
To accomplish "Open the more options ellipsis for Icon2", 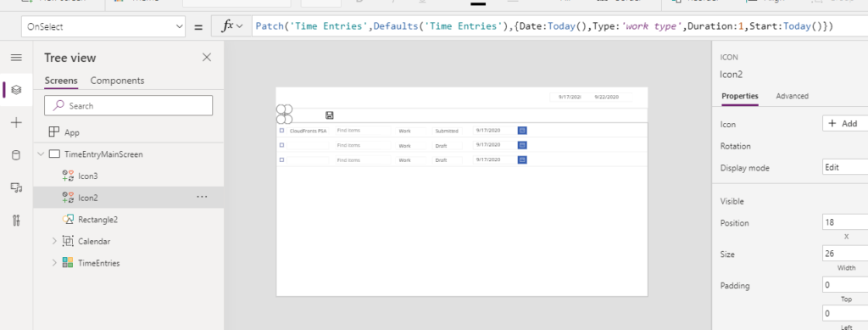I will (202, 197).
